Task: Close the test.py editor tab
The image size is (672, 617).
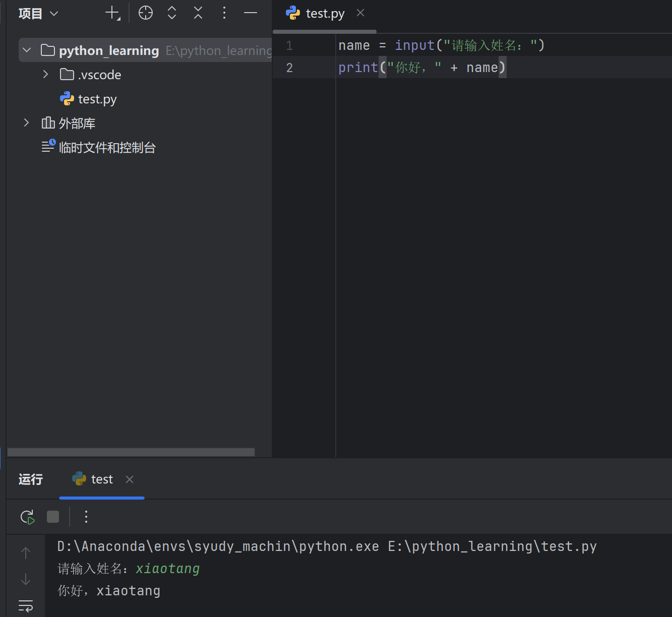Action: tap(360, 13)
